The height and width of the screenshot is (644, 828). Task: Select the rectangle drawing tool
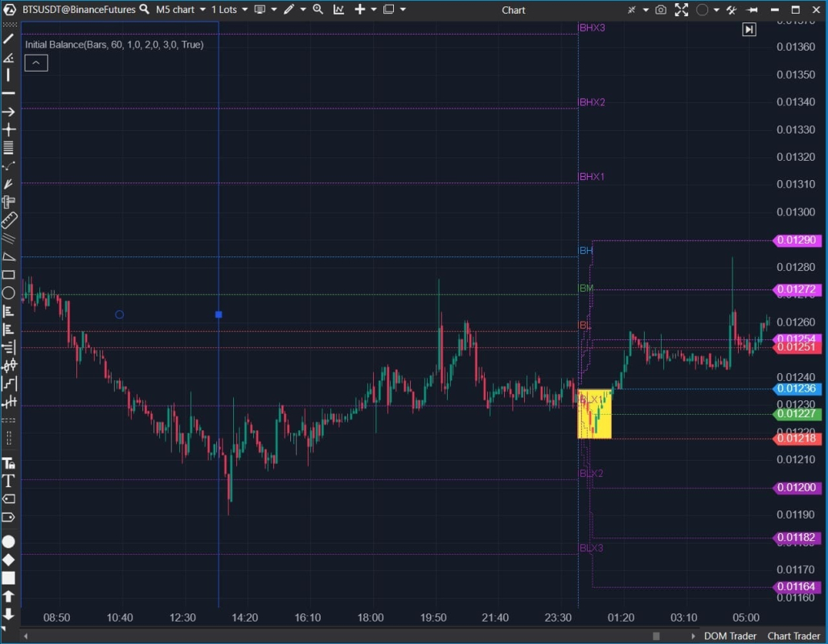pyautogui.click(x=9, y=274)
